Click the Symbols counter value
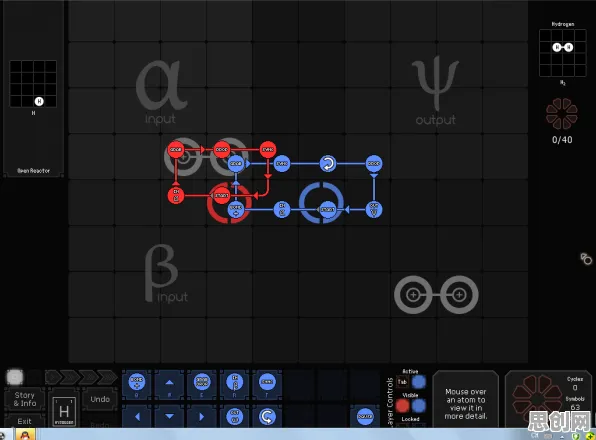This screenshot has width=596, height=440. [575, 407]
